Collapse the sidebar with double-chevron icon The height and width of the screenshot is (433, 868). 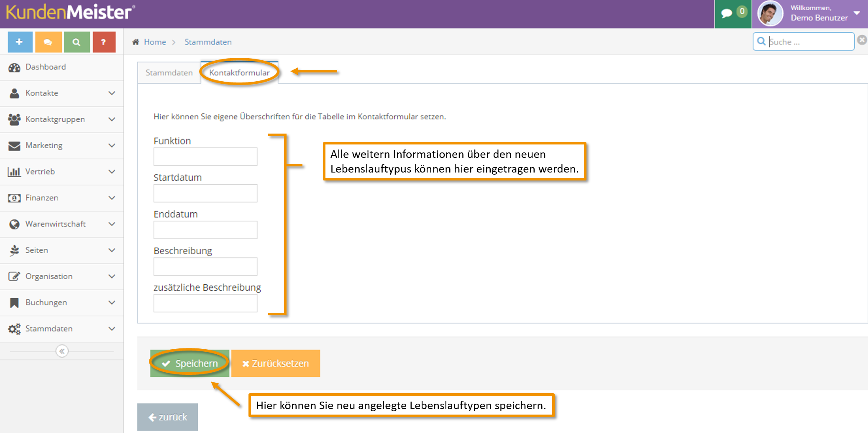click(x=62, y=351)
